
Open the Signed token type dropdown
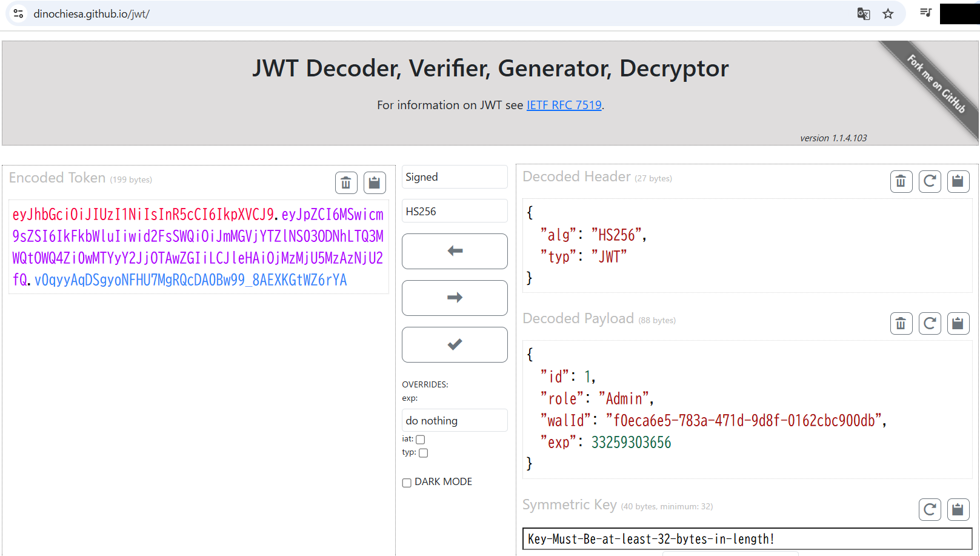click(x=455, y=177)
